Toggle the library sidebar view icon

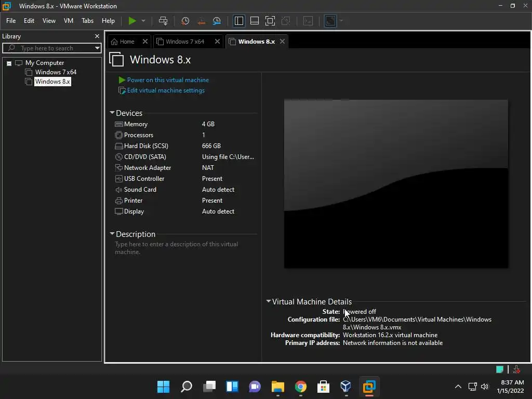[x=239, y=21]
